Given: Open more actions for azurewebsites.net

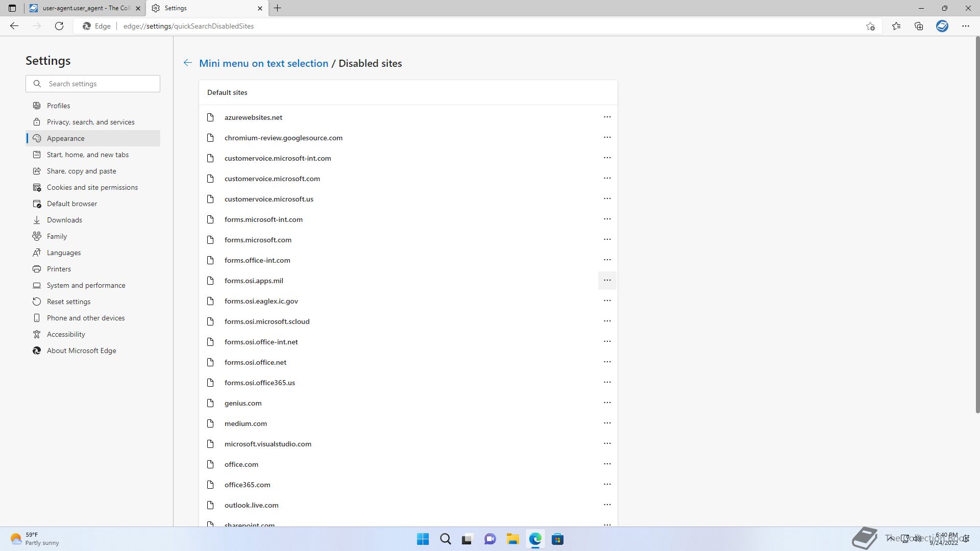Looking at the screenshot, I should 607,117.
